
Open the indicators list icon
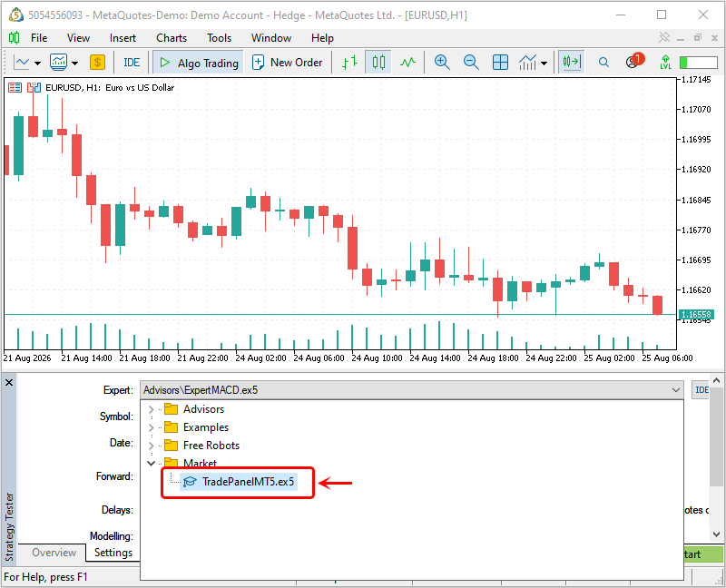click(528, 62)
